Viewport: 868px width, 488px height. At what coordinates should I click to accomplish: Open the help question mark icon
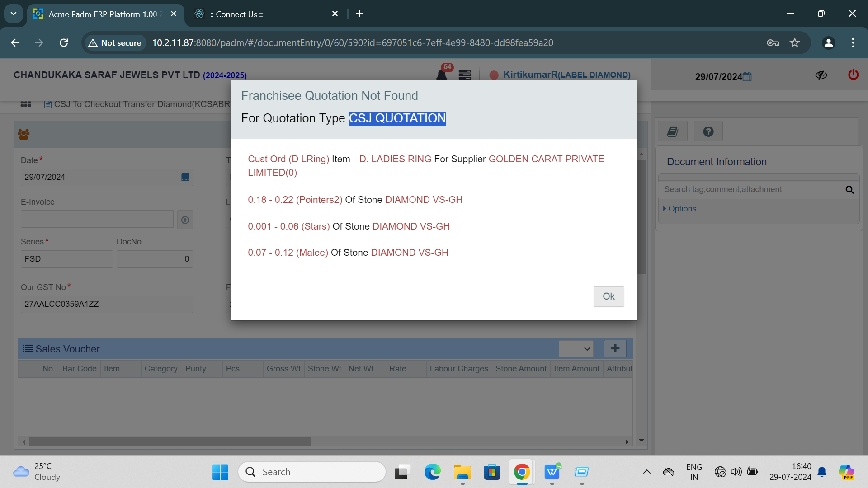[708, 131]
